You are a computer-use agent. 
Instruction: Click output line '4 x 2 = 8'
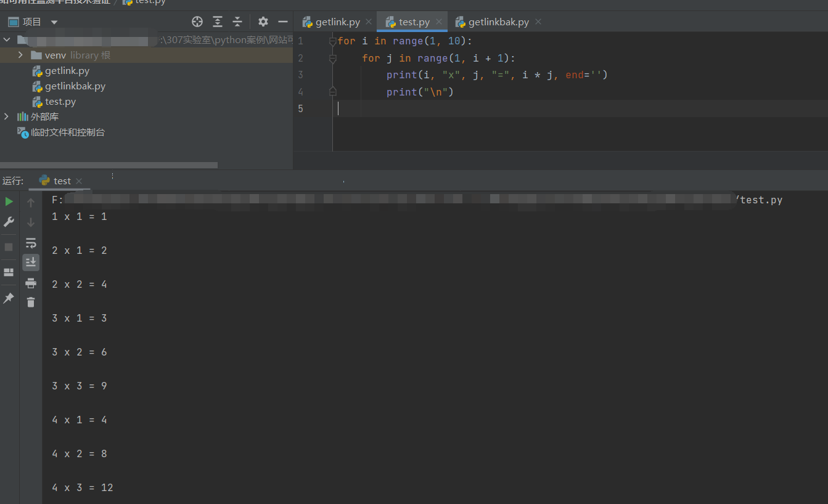pyautogui.click(x=79, y=454)
